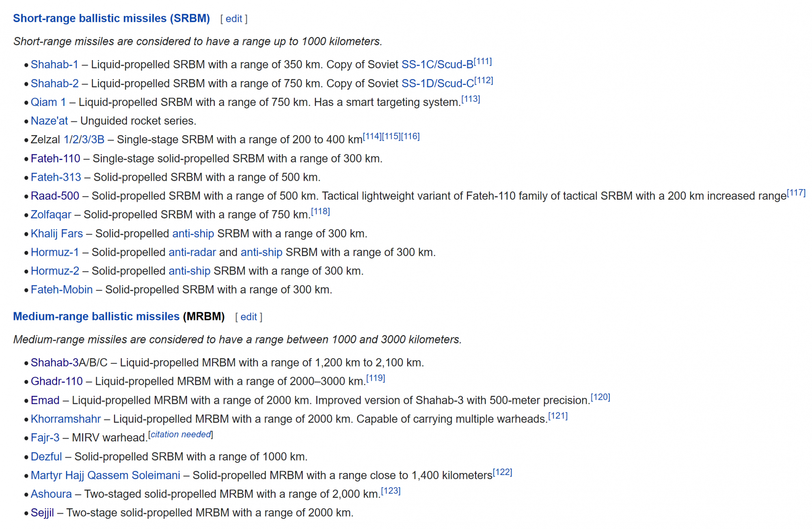The width and height of the screenshot is (812, 529).
Task: Open the Khorramshahr link
Action: [x=66, y=419]
